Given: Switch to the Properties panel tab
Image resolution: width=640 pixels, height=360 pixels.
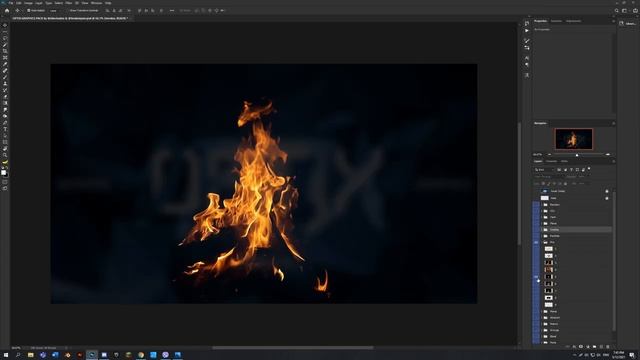Looking at the screenshot, I should tap(540, 21).
